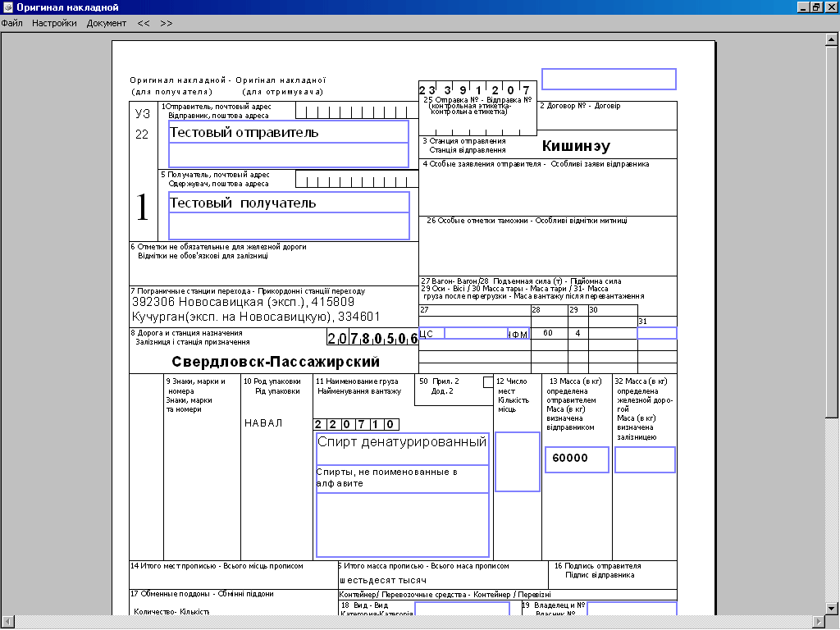Screen dimensions: 840x630
Task: Click the lifting capacity value 60
Action: coord(547,333)
